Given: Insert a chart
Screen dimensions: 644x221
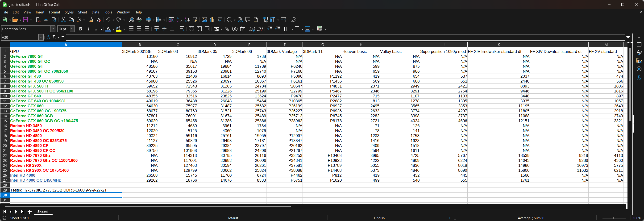Looking at the screenshot, I should click(x=212, y=20).
